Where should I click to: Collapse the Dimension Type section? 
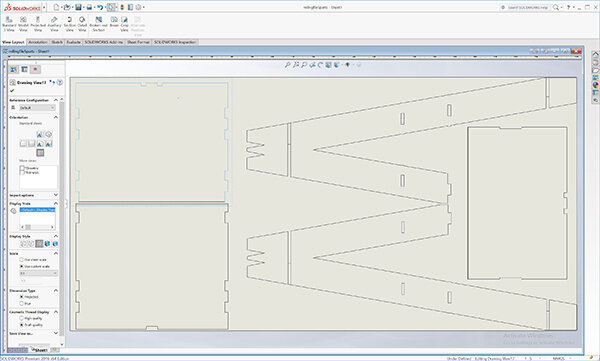coord(56,291)
